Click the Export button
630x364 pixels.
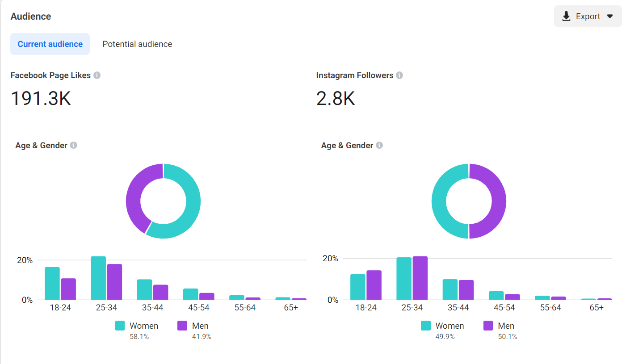click(588, 16)
